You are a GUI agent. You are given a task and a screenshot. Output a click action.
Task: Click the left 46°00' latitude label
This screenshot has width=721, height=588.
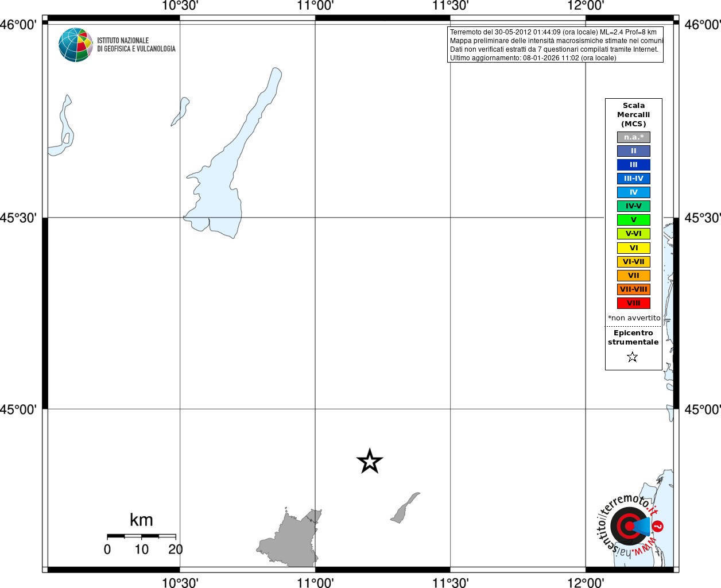coord(18,25)
